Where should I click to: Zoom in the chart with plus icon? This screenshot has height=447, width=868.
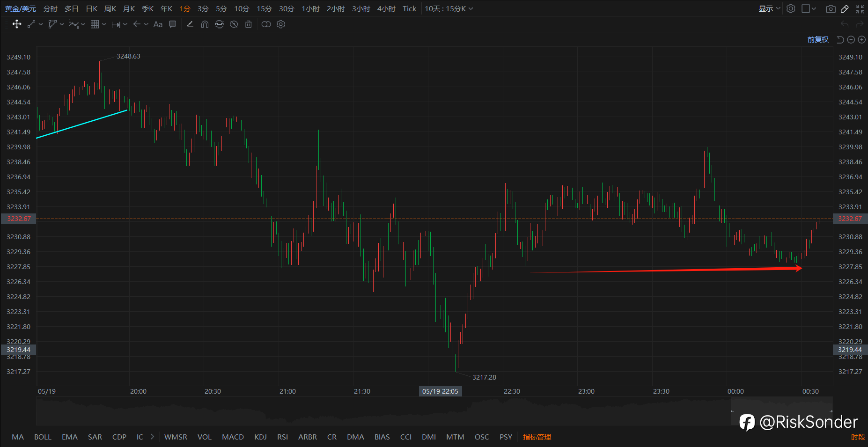coord(861,40)
